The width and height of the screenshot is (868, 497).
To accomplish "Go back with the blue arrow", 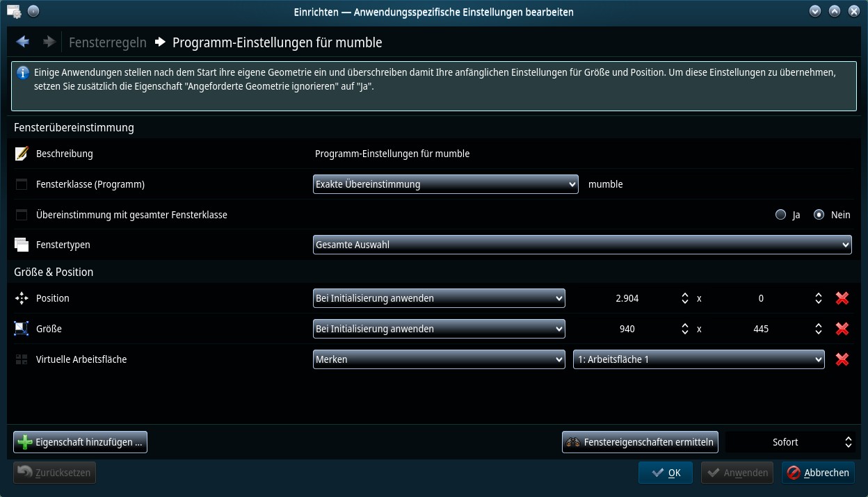I will pyautogui.click(x=23, y=42).
